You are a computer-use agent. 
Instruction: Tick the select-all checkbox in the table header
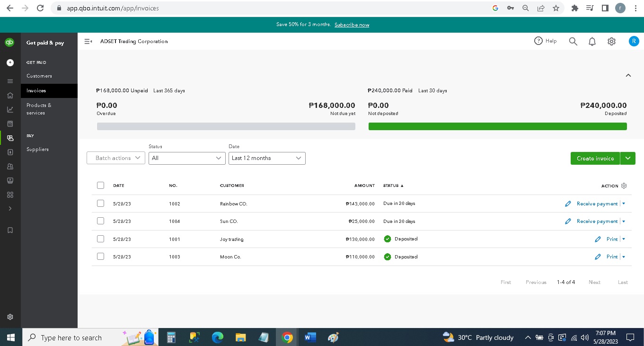[x=100, y=186]
